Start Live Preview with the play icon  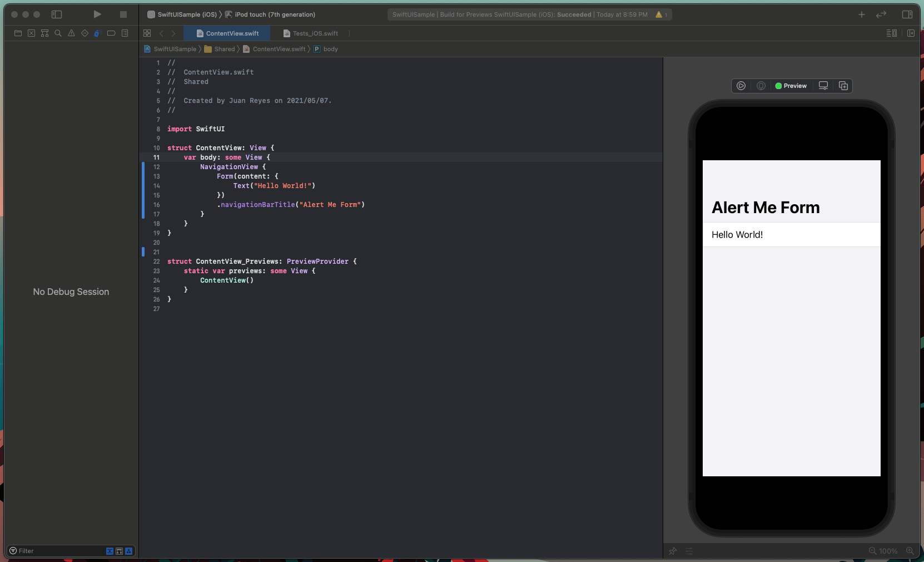[x=741, y=86]
